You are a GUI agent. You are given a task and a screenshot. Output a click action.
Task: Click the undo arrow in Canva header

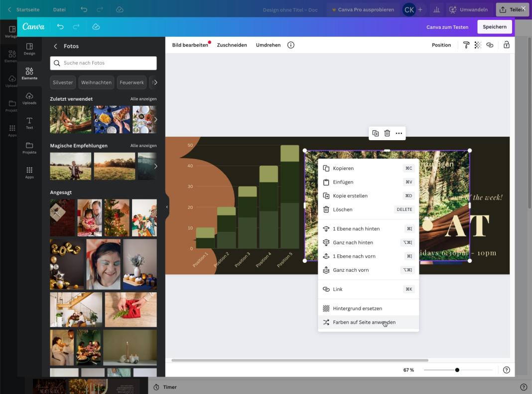pyautogui.click(x=60, y=26)
